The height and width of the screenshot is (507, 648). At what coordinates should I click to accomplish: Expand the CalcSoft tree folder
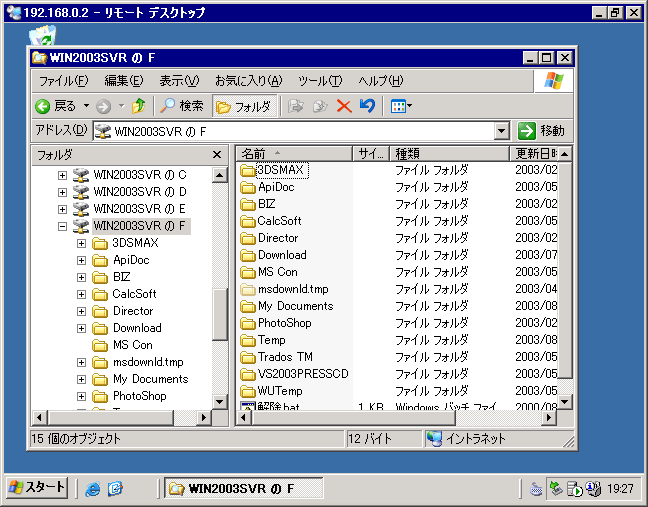81,294
